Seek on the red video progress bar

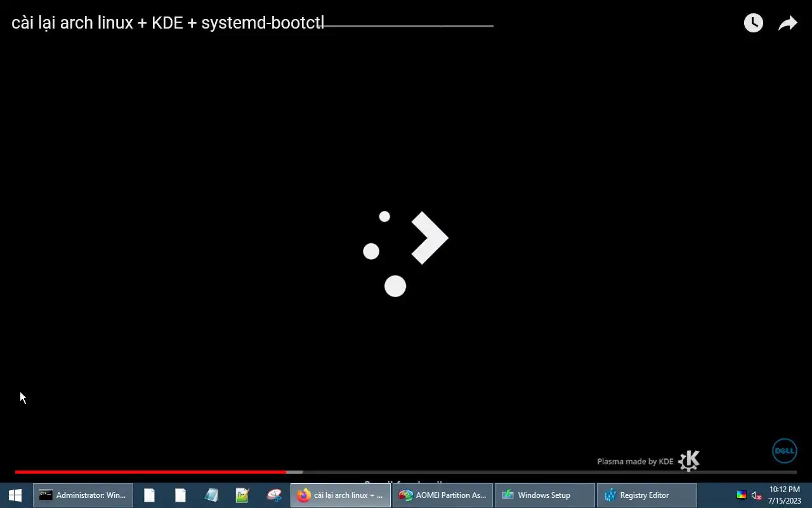point(406,472)
